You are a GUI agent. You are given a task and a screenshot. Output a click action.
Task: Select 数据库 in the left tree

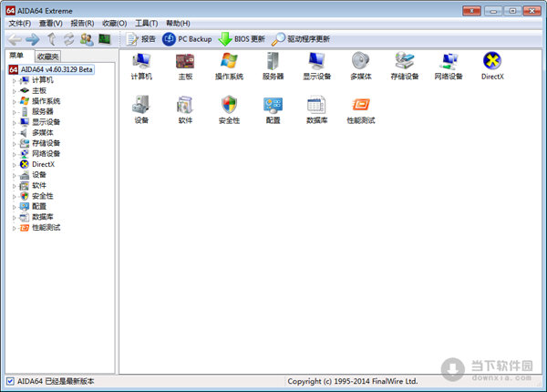click(x=43, y=217)
